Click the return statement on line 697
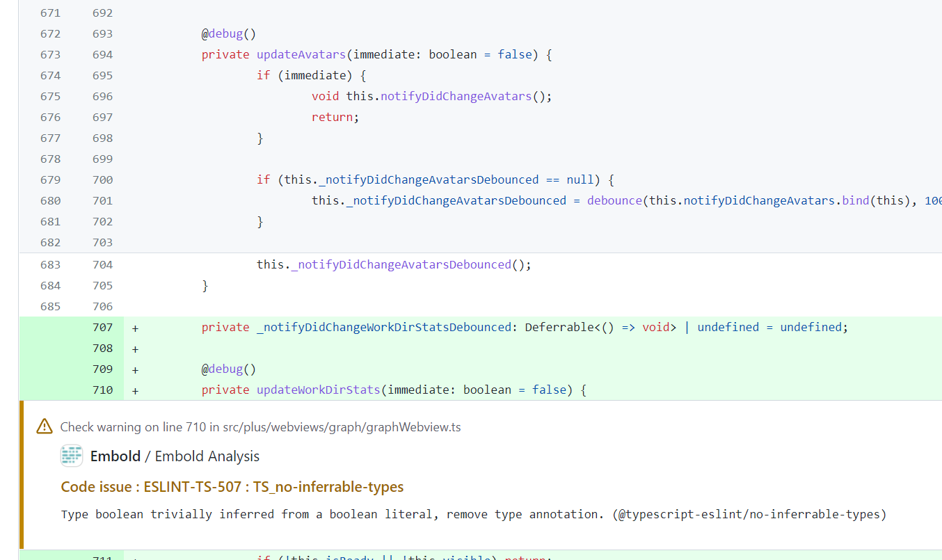This screenshot has height=560, width=942. coord(335,117)
